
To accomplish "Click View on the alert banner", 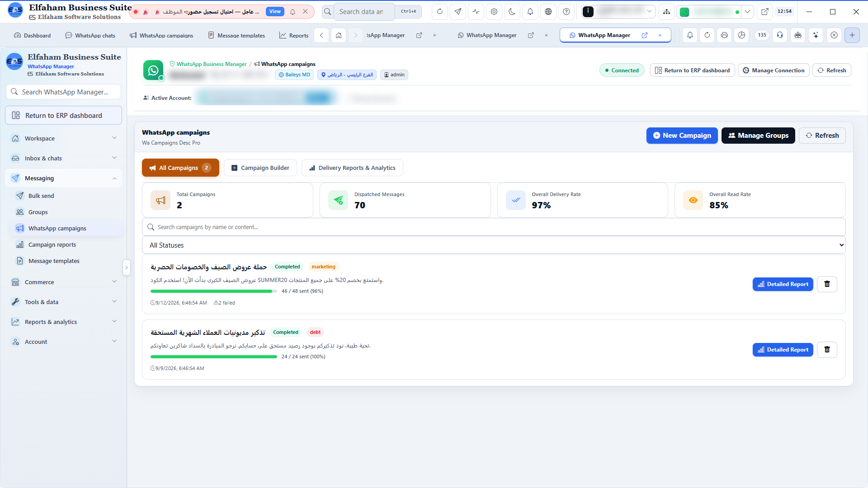I will [x=275, y=12].
